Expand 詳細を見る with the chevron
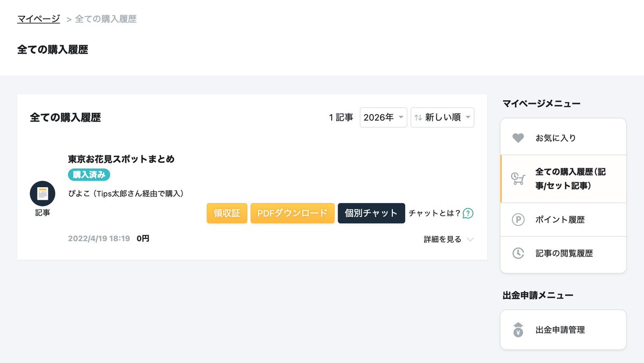This screenshot has height=363, width=644. [449, 239]
